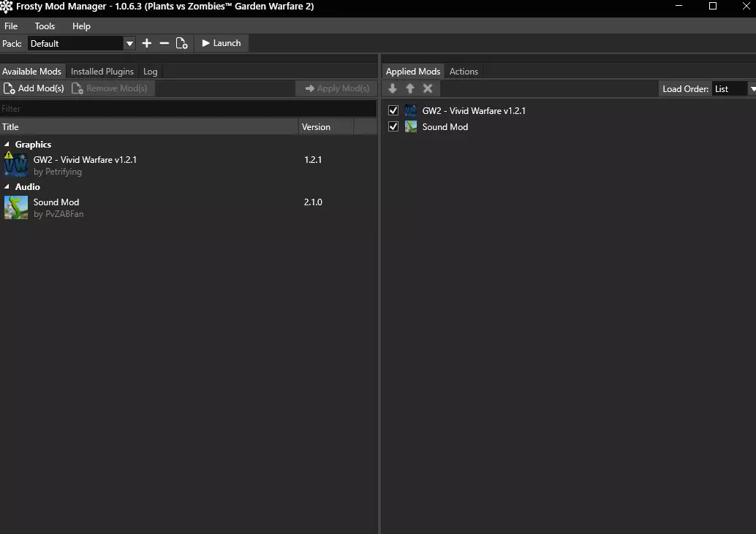
Task: Move applied mod up with arrow
Action: (x=410, y=88)
